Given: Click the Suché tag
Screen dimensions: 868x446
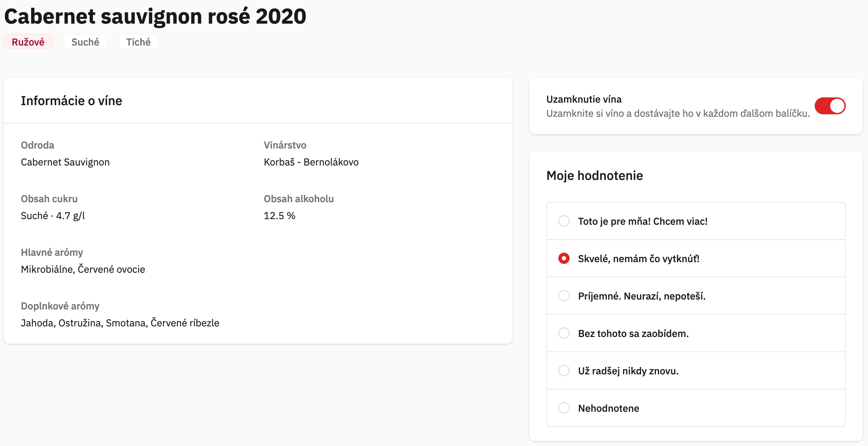Looking at the screenshot, I should (85, 42).
